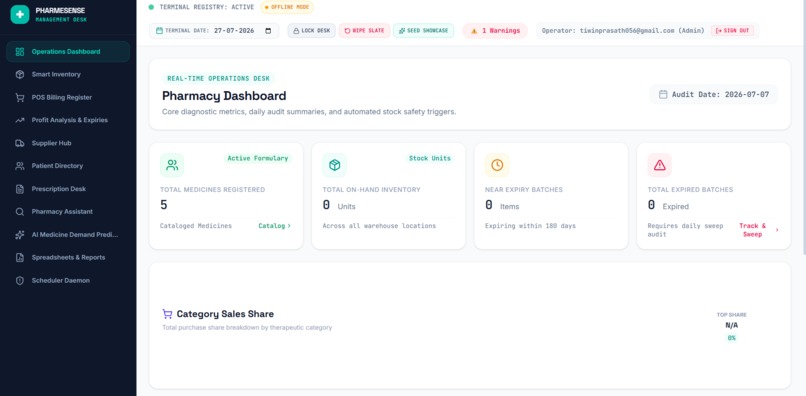
Task: Go to Operations Dashboard
Action: coord(68,51)
